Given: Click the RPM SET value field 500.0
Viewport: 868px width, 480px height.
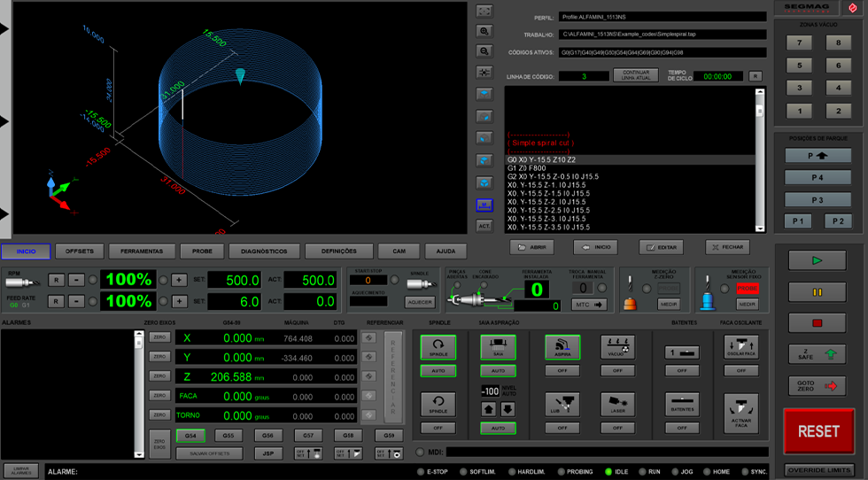Looking at the screenshot, I should click(235, 280).
